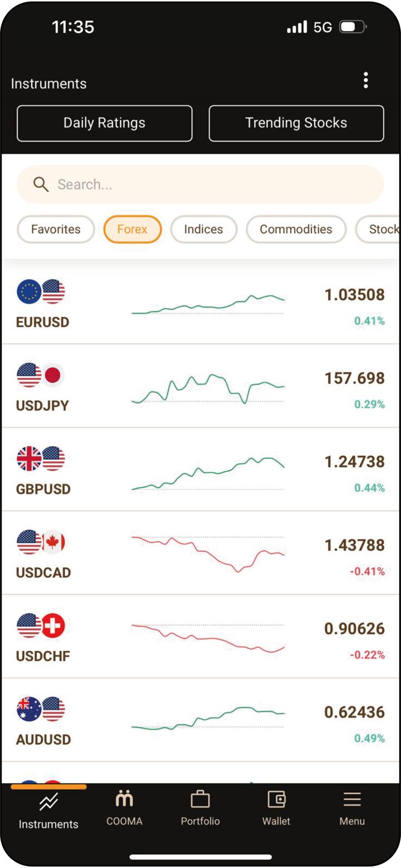Tap the USDCHF price 0.90626
Viewport: 401px width, 868px height.
354,629
